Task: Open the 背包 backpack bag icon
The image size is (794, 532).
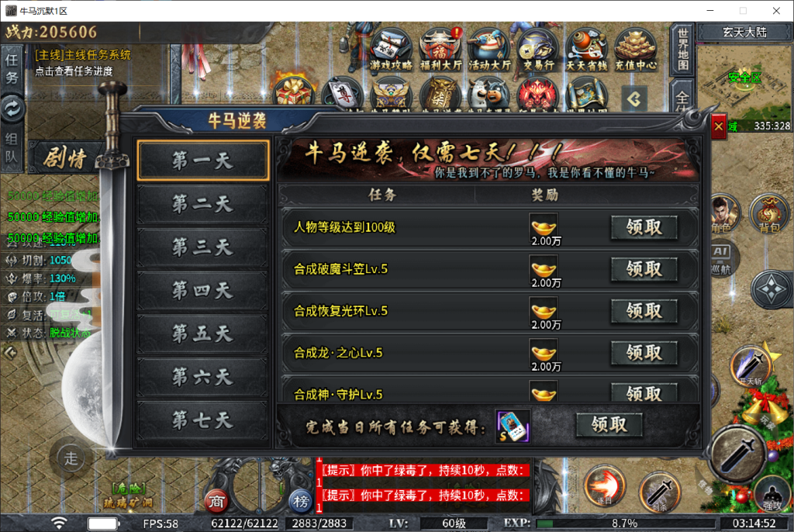Action: (x=770, y=212)
